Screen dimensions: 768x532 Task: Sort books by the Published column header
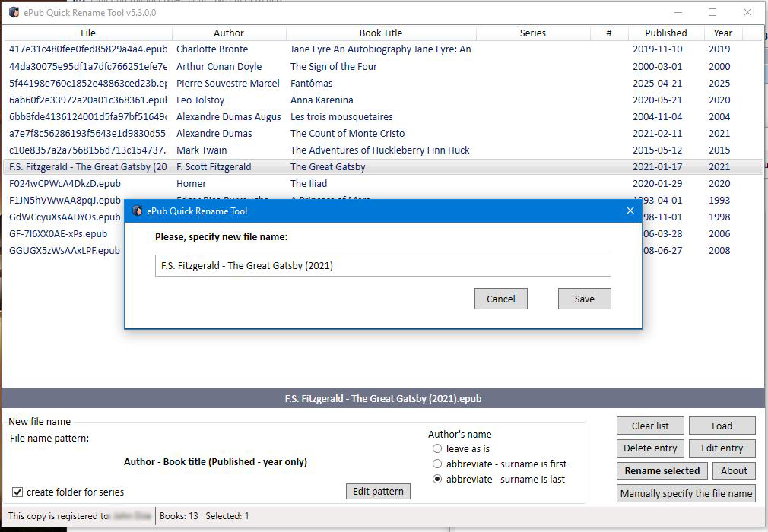click(x=665, y=33)
